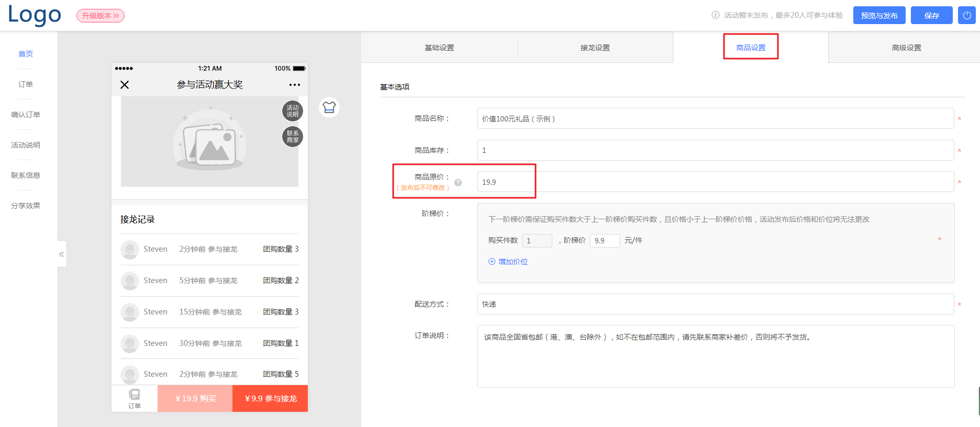Click the power icon button at top right
The image size is (980, 427).
(967, 15)
